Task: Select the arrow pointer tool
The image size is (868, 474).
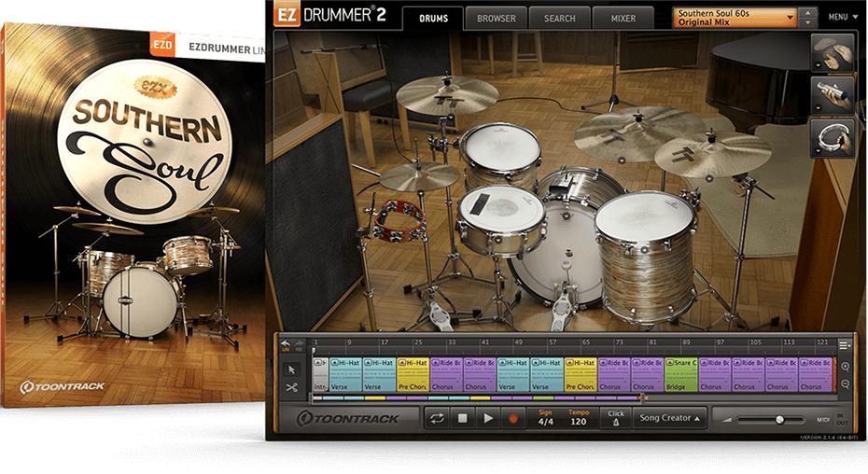Action: click(x=291, y=369)
